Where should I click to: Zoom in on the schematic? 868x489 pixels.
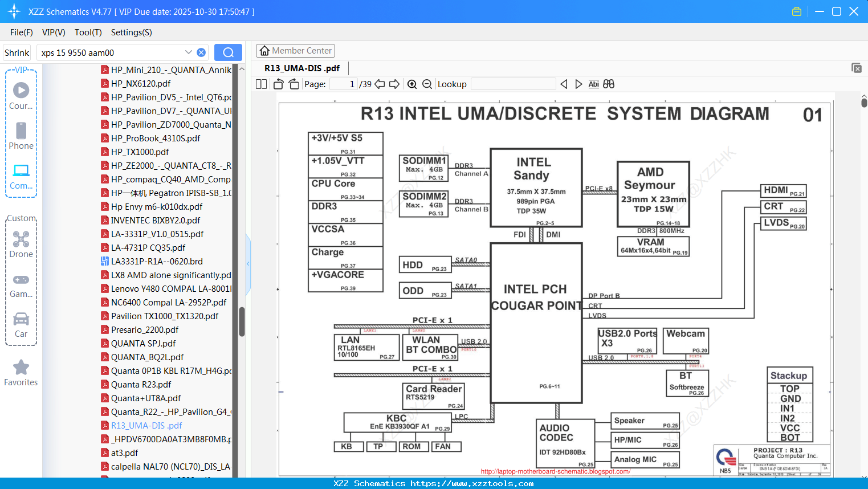coord(412,84)
